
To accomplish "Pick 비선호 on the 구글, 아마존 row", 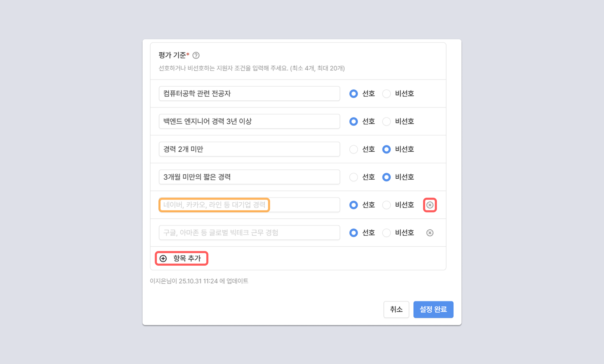I will [x=386, y=233].
